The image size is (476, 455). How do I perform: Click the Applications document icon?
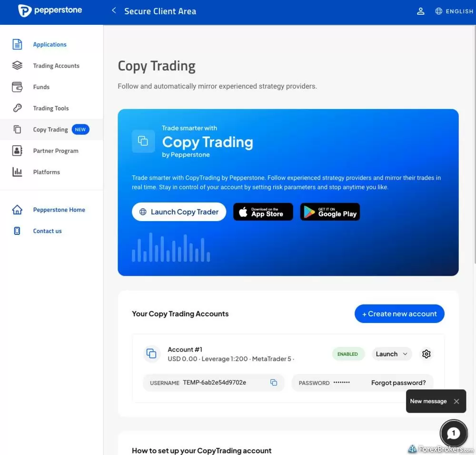(x=17, y=44)
